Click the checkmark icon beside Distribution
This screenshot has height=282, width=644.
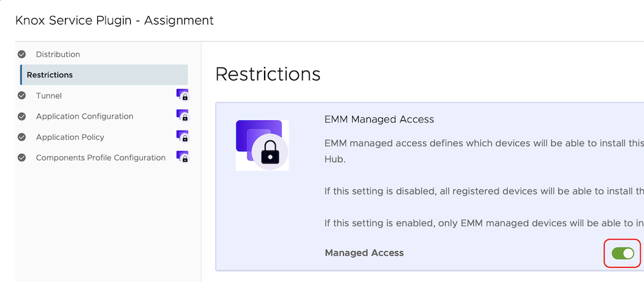click(22, 54)
